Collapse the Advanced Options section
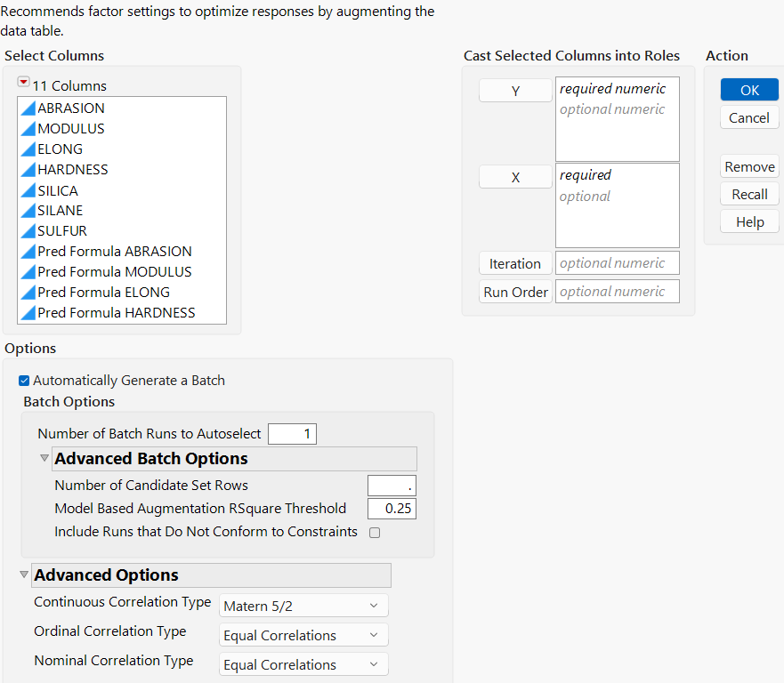 (x=23, y=575)
